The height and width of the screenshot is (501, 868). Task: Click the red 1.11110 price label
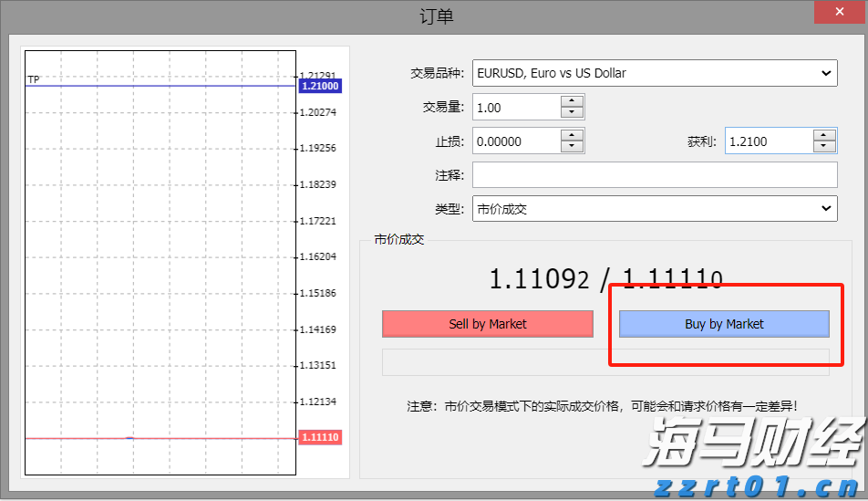point(319,438)
